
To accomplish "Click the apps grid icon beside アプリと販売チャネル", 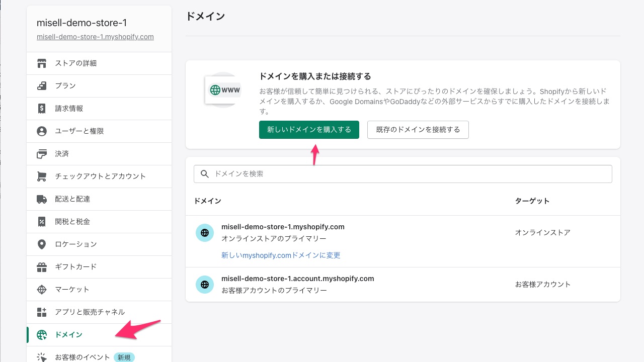I will (42, 312).
